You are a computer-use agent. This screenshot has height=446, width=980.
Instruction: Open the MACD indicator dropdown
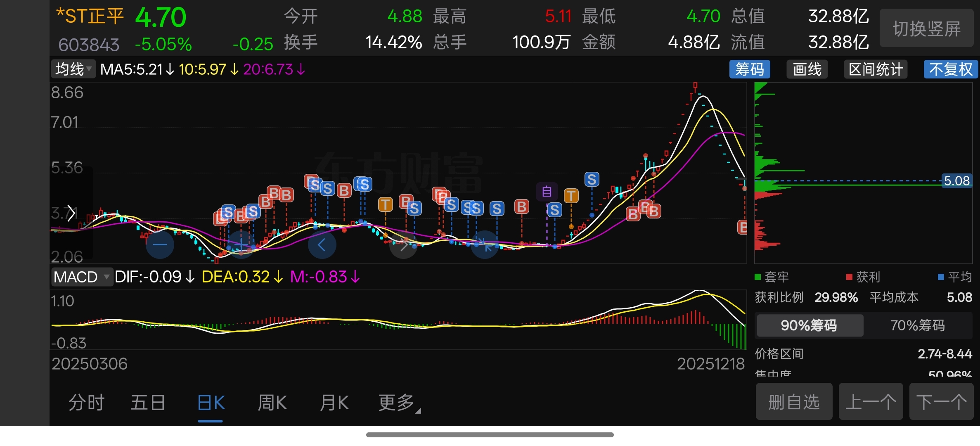(x=82, y=277)
